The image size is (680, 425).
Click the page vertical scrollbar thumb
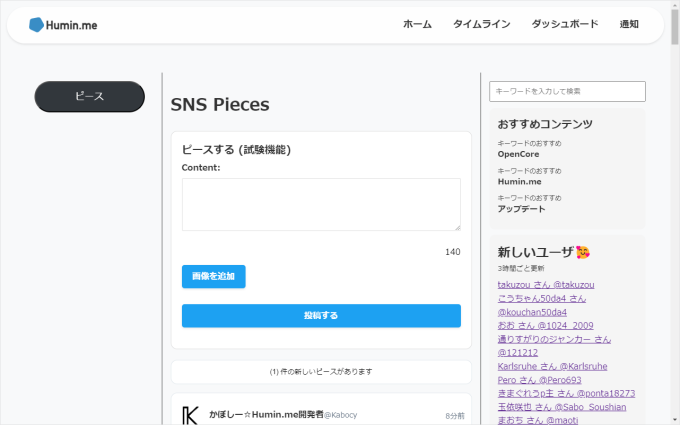click(675, 26)
